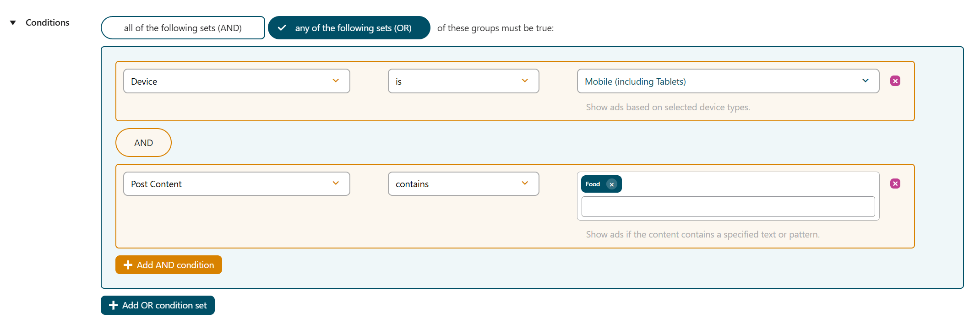
Task: Delete the Post Content condition row
Action: tap(895, 184)
